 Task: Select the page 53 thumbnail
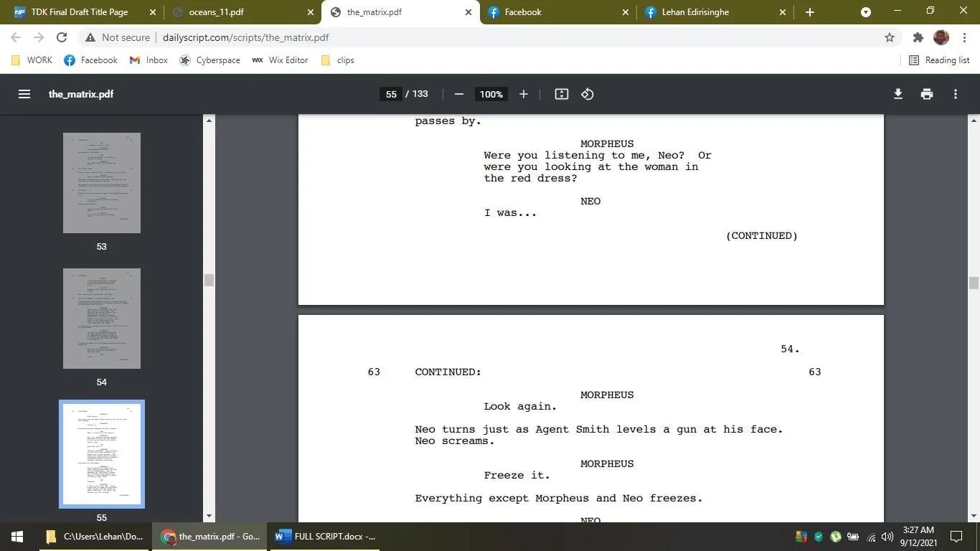tap(102, 183)
